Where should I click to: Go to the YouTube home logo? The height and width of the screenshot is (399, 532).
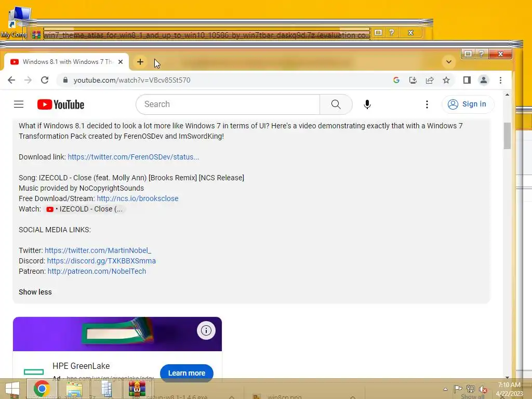[x=61, y=104]
